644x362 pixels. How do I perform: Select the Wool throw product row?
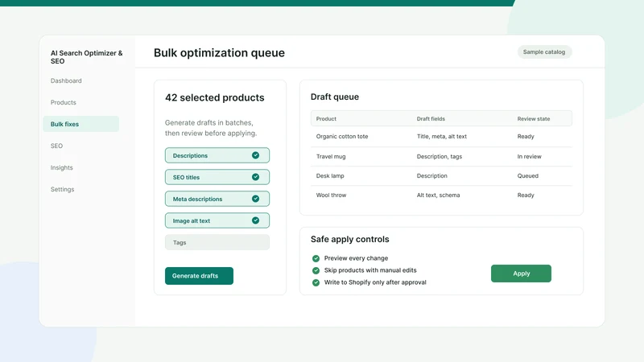point(441,195)
